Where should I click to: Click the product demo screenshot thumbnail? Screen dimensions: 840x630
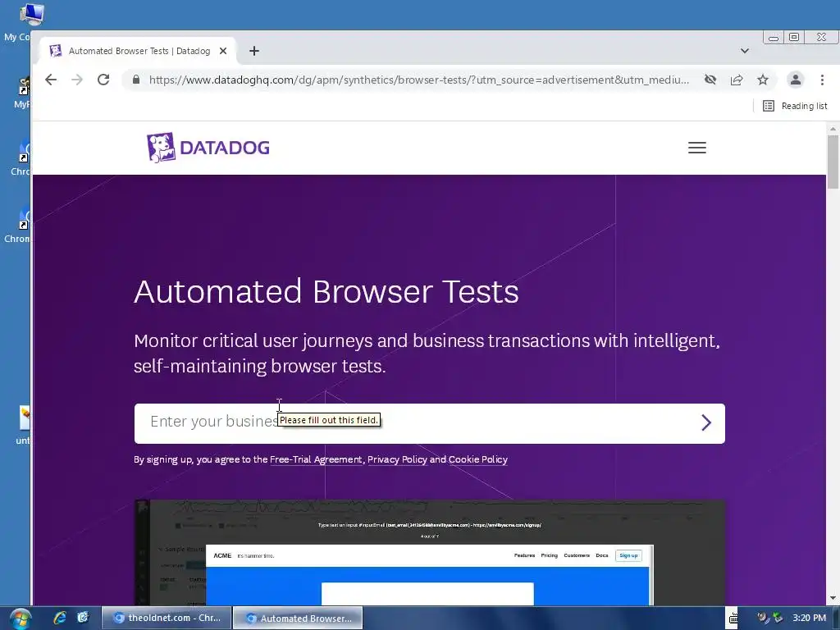[430, 552]
